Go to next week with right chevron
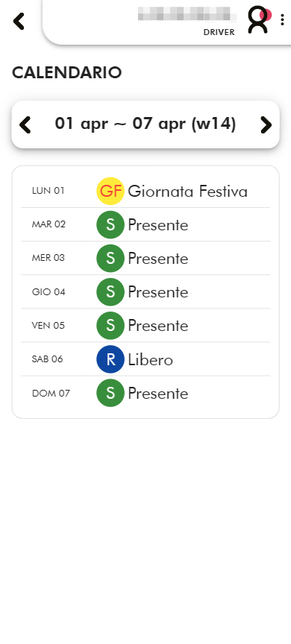Image resolution: width=291 pixels, height=644 pixels. 266,125
